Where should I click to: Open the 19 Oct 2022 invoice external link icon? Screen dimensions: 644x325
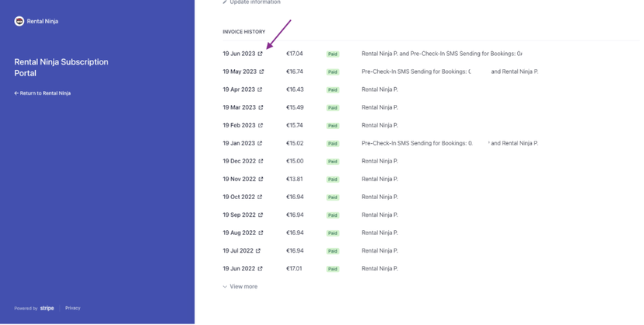(260, 197)
